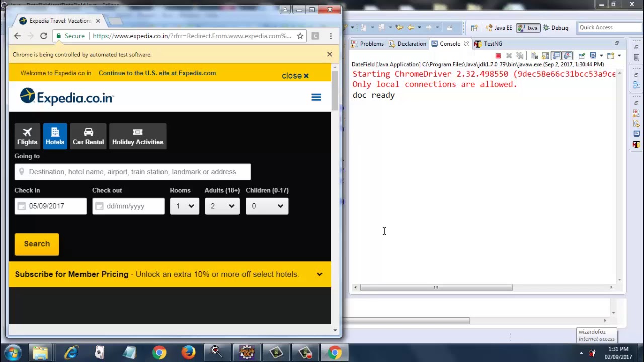This screenshot has width=644, height=362.
Task: Remove all terminated launches in Console
Action: point(520,56)
